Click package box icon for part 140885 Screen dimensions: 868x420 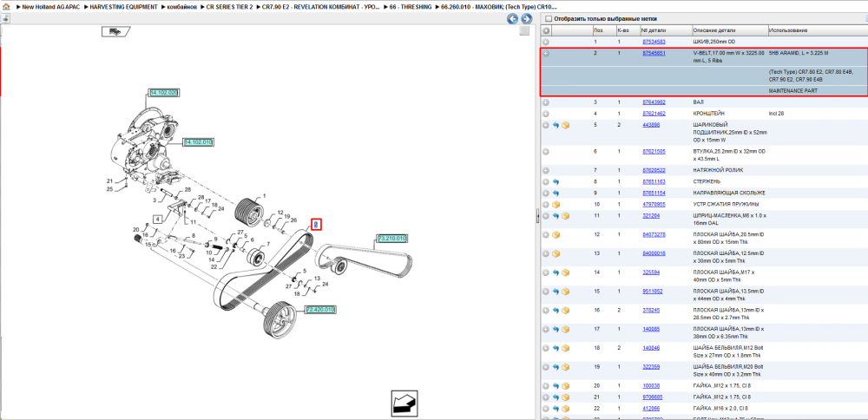[x=566, y=329]
